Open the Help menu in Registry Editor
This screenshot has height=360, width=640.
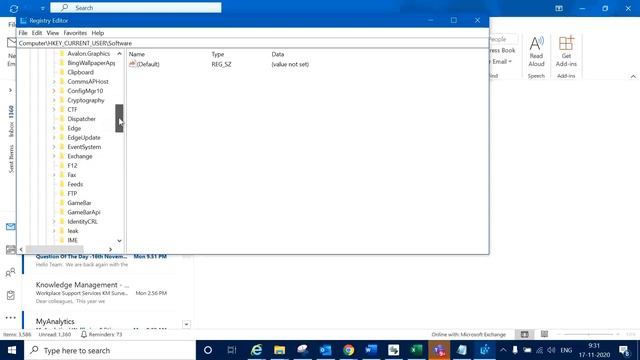(x=98, y=33)
